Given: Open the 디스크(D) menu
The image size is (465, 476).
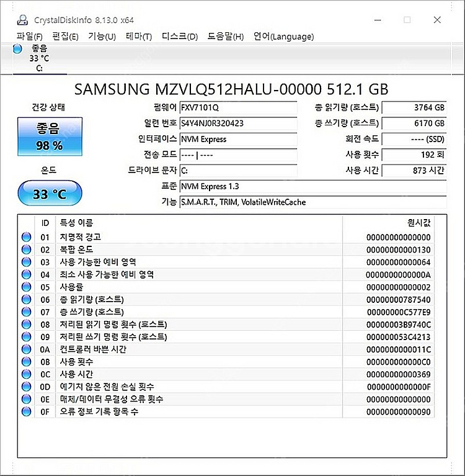Looking at the screenshot, I should [x=179, y=37].
